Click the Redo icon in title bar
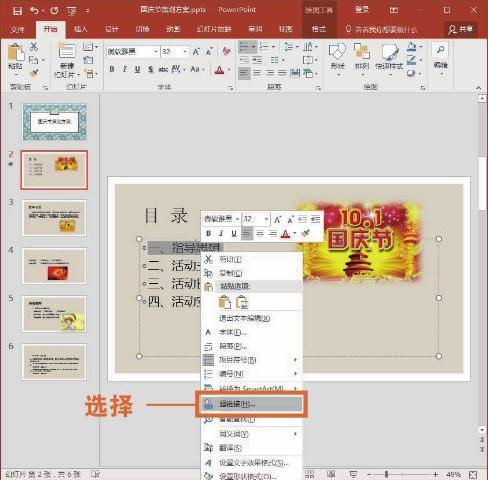Viewport: 488px width, 480px height. [x=54, y=11]
